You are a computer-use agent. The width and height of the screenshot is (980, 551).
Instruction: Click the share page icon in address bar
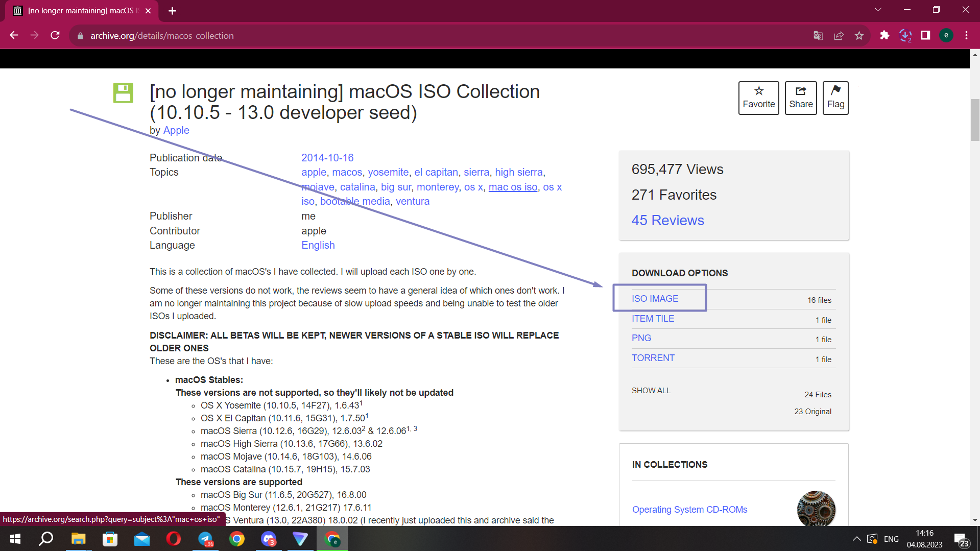point(839,35)
